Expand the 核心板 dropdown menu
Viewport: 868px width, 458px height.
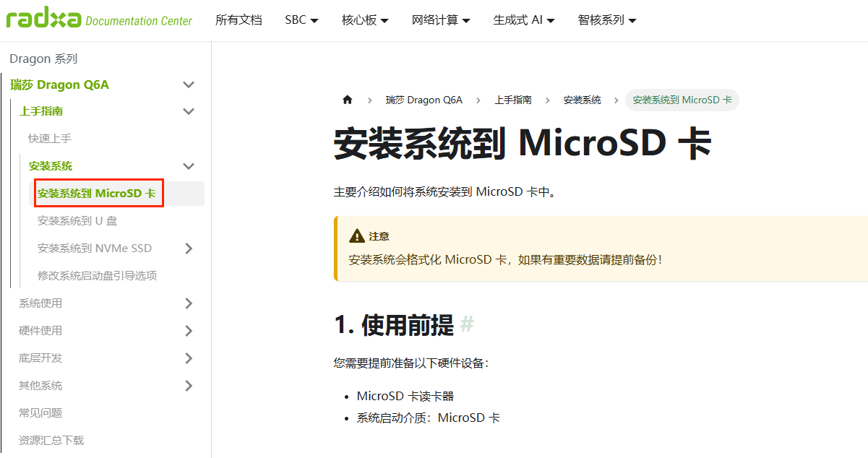[365, 20]
